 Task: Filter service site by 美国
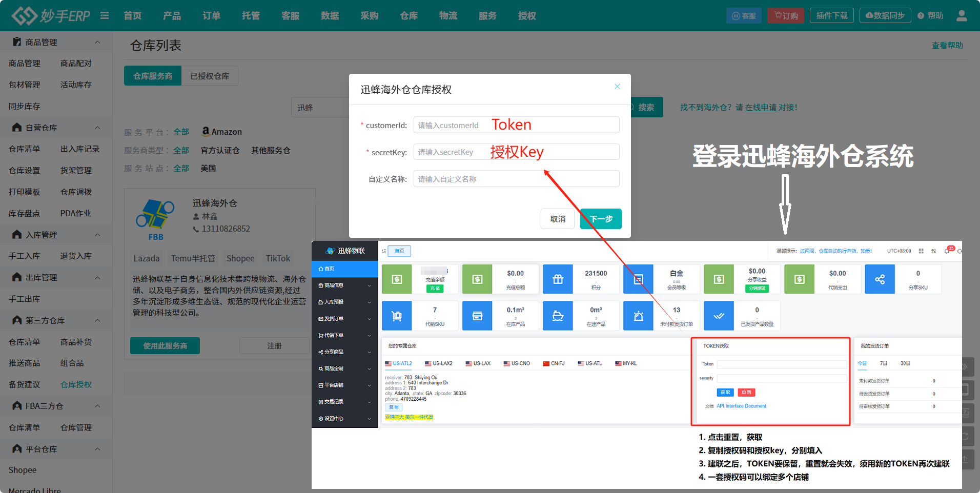(x=208, y=168)
